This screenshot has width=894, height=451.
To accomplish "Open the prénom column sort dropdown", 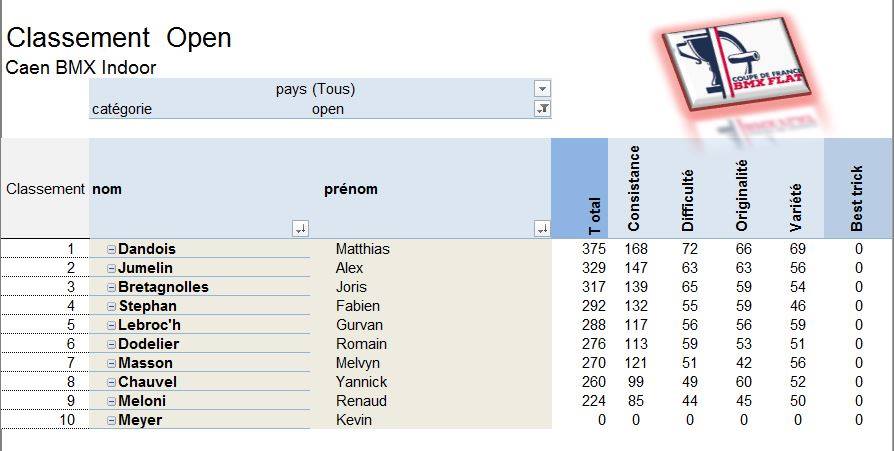I will pos(542,229).
